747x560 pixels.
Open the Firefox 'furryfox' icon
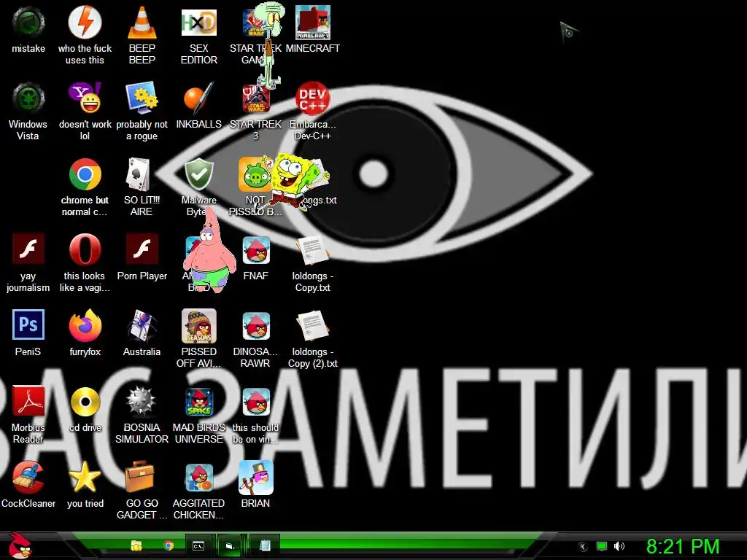85,326
